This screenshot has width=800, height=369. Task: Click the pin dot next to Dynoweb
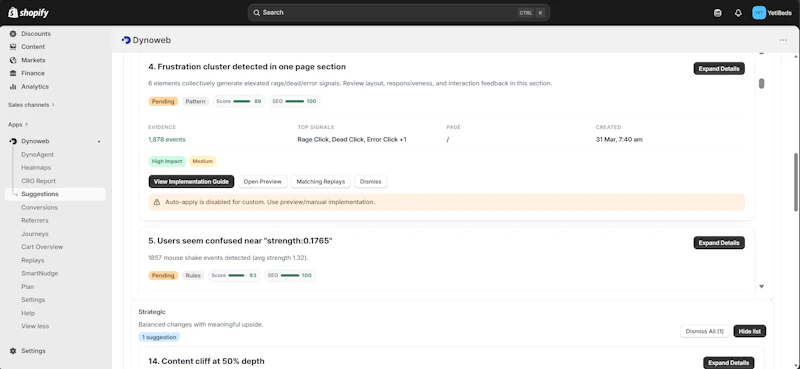click(x=99, y=141)
